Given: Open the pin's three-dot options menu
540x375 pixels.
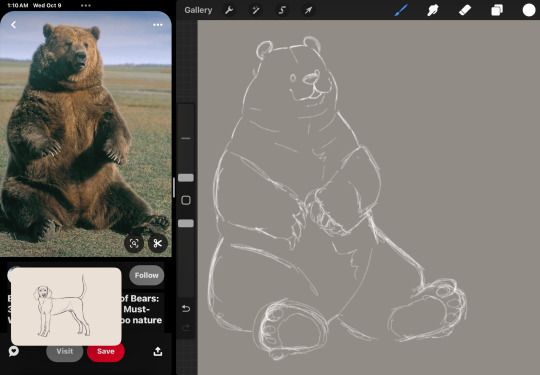Looking at the screenshot, I should point(158,24).
